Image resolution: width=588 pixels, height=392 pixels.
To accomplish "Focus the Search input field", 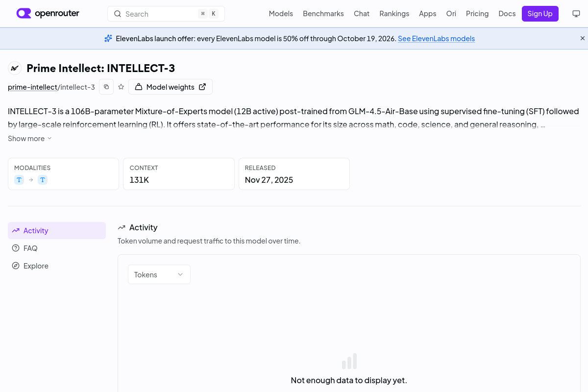I will coord(166,14).
